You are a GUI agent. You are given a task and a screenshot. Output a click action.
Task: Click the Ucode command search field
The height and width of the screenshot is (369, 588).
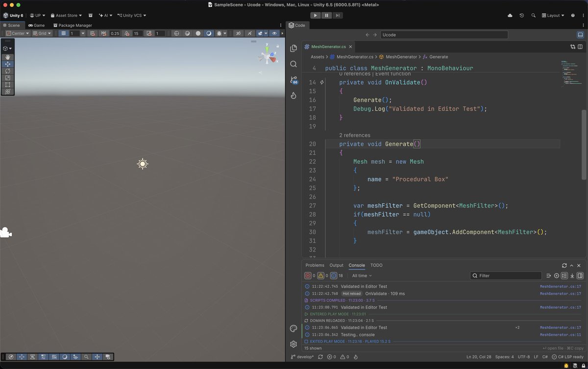(x=444, y=35)
